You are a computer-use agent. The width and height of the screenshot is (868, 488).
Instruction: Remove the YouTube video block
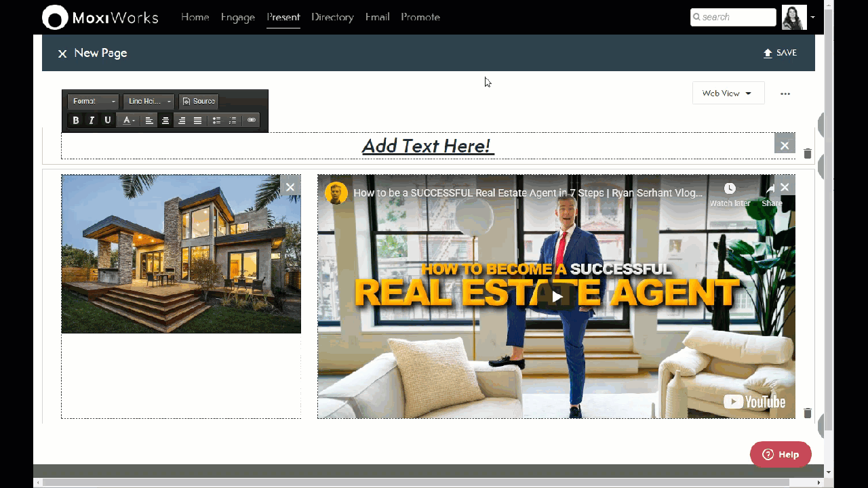pos(785,187)
